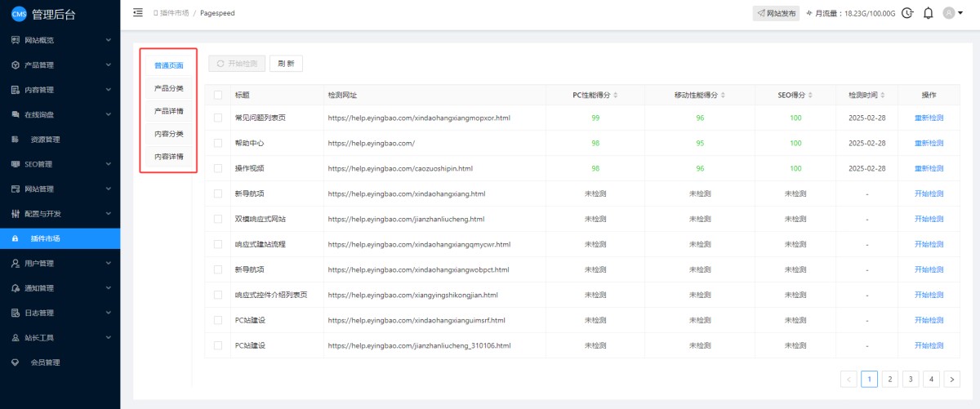Click the 网站发布 button in header

776,13
